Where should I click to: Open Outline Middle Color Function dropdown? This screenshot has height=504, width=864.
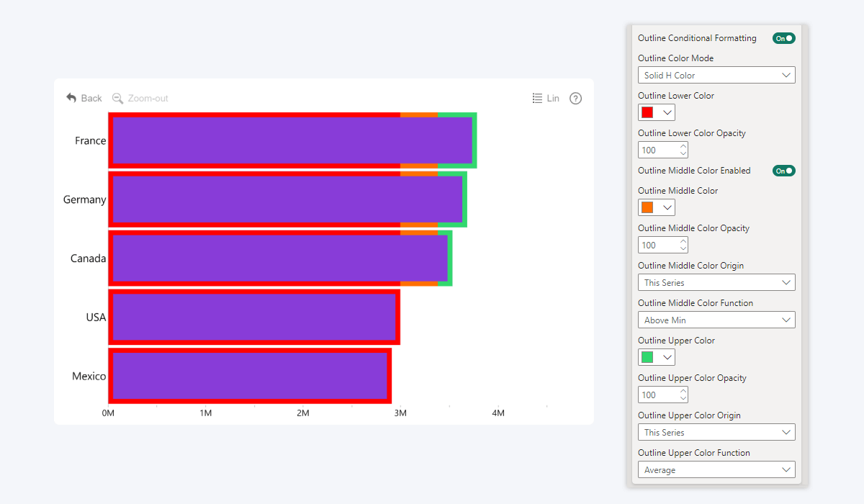pos(716,320)
